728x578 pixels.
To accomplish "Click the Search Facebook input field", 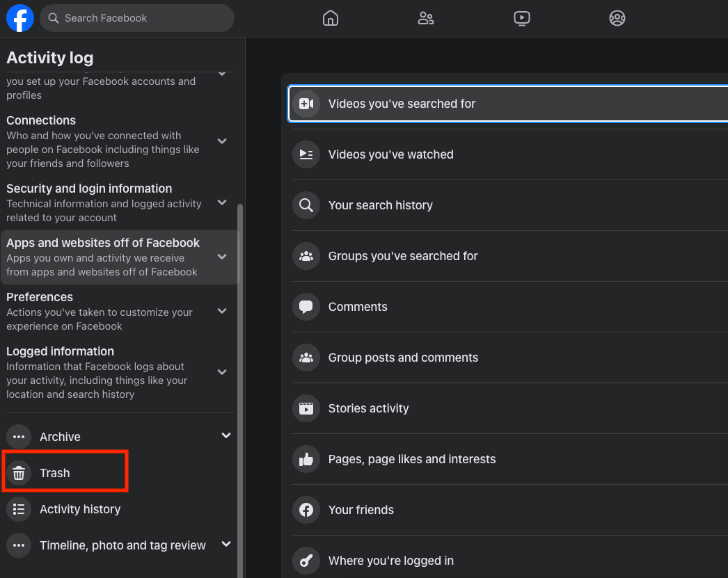I will pos(144,18).
